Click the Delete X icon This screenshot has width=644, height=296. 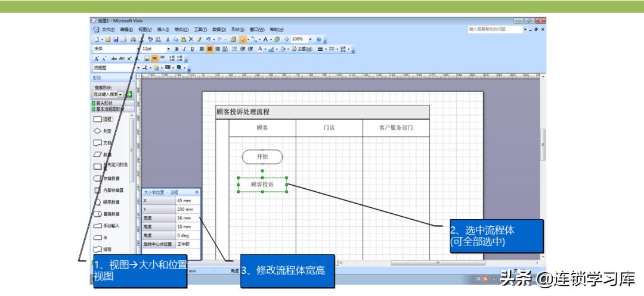191,39
